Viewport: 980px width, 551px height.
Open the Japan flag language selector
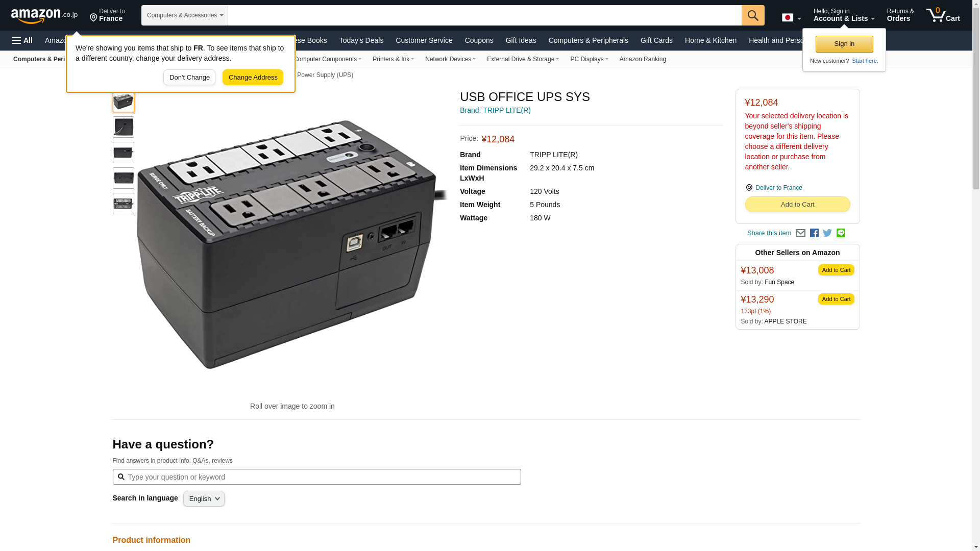click(791, 18)
